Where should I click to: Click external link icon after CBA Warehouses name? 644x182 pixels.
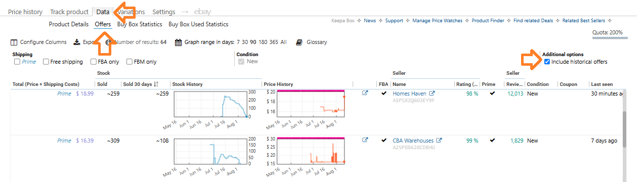click(x=439, y=141)
